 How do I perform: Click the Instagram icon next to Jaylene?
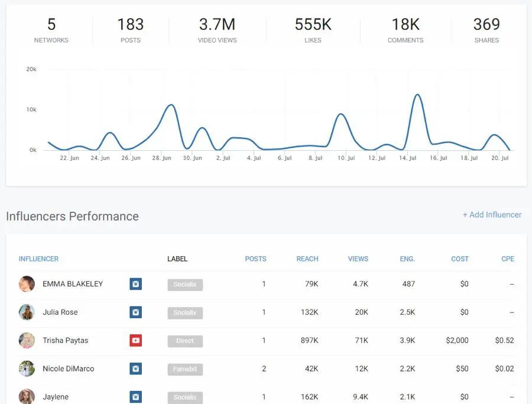[x=136, y=397]
